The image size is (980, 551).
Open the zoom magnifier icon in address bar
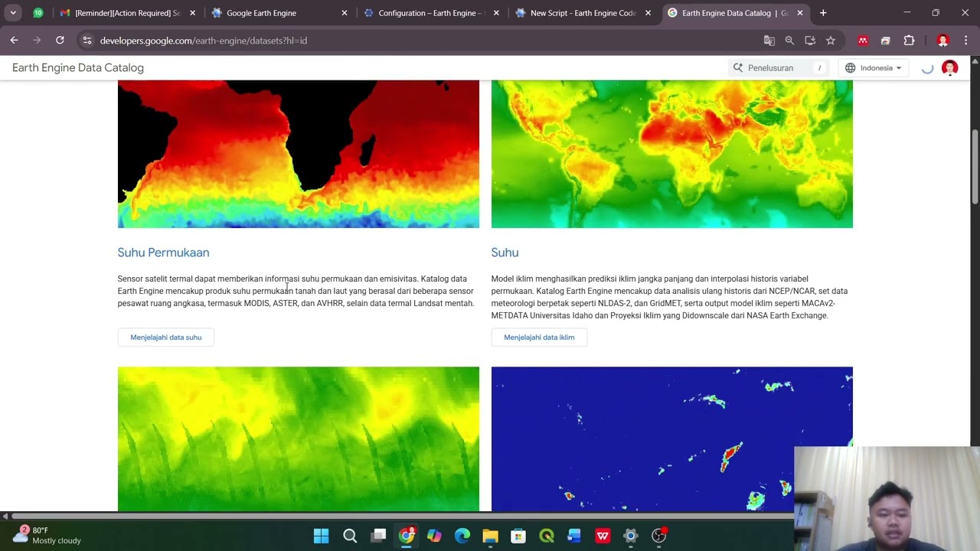tap(789, 41)
